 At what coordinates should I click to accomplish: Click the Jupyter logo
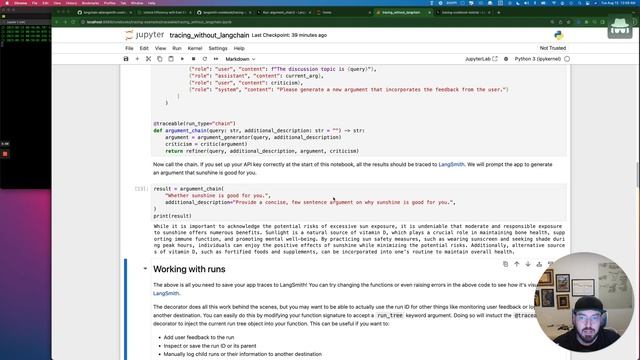coord(144,35)
